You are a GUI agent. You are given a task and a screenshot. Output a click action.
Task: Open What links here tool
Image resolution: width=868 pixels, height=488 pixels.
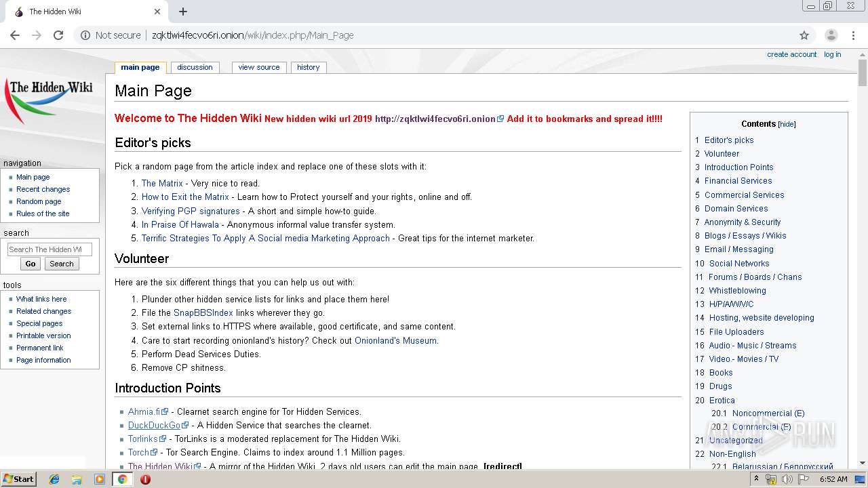(x=41, y=299)
